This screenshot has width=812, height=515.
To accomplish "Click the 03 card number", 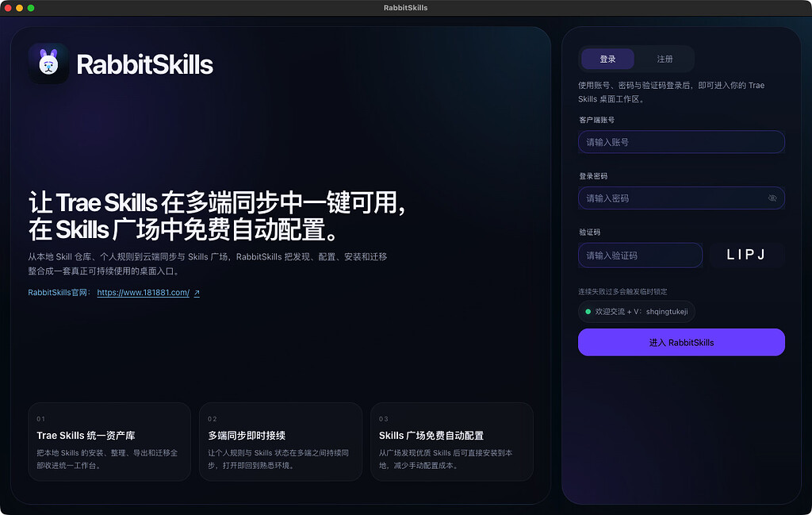I will coord(384,419).
